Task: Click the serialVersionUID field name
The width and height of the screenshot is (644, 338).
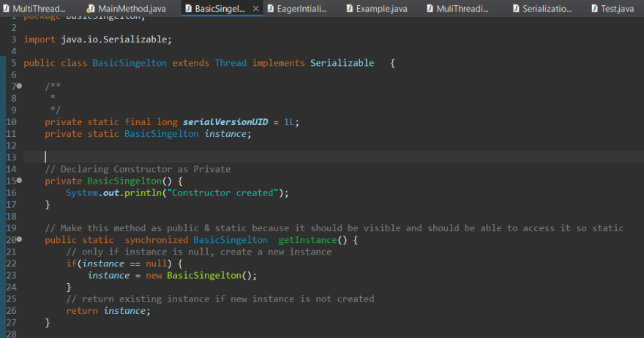Action: coord(225,122)
